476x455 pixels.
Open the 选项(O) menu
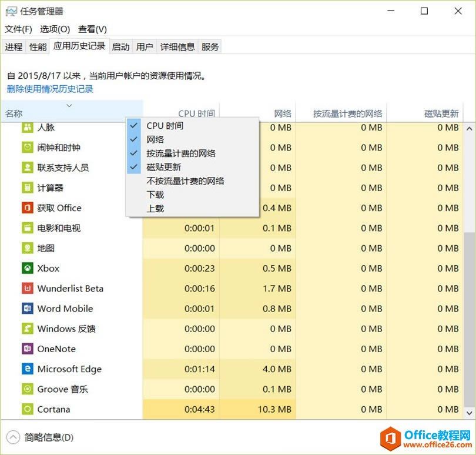[x=55, y=29]
